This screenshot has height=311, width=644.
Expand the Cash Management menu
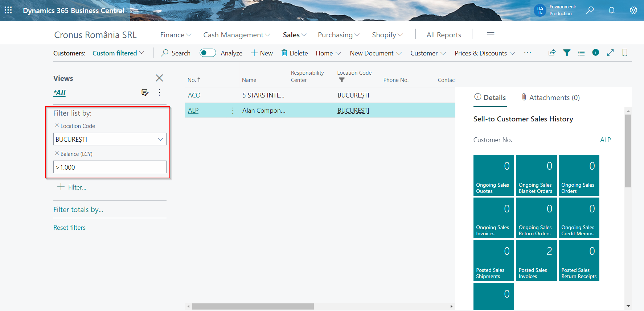point(237,35)
